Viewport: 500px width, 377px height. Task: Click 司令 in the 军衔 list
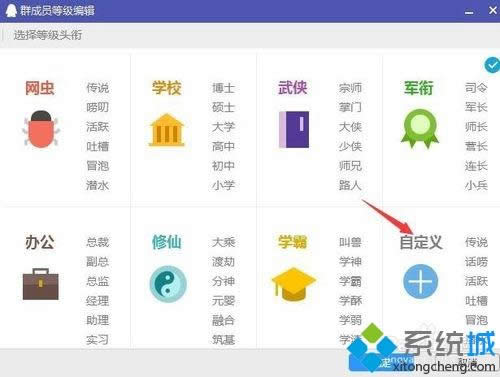point(476,88)
